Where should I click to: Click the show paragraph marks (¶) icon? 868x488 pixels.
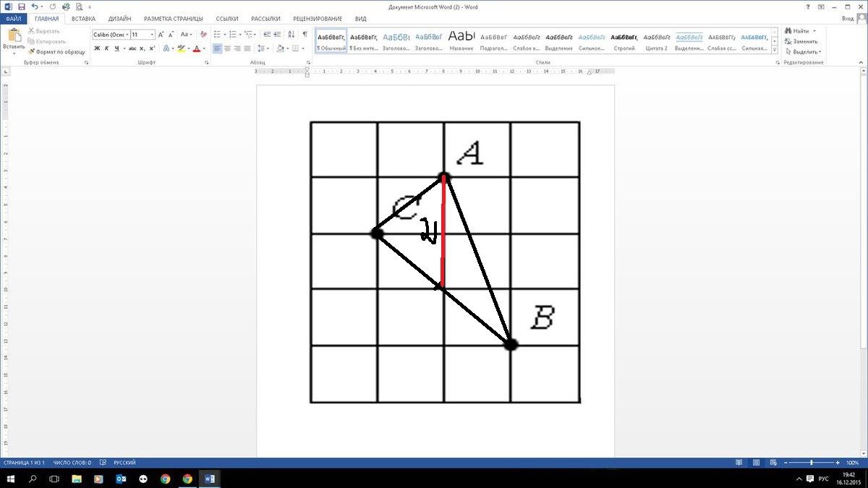click(x=305, y=34)
